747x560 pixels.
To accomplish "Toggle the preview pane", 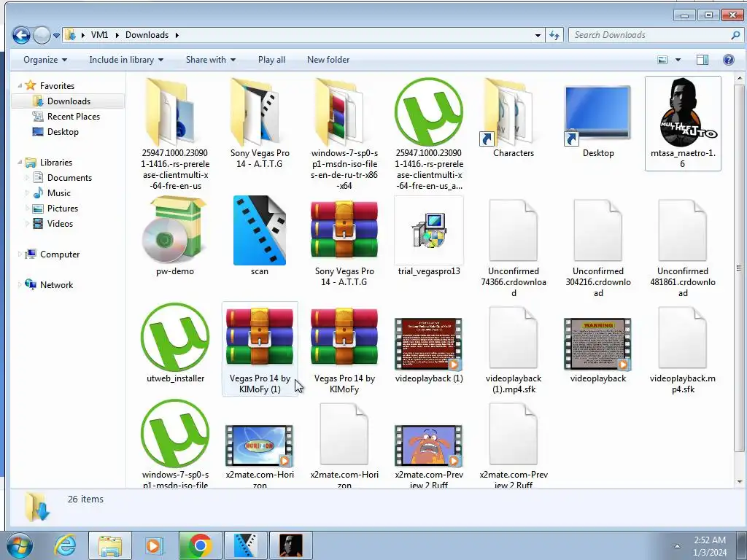I will coord(703,60).
